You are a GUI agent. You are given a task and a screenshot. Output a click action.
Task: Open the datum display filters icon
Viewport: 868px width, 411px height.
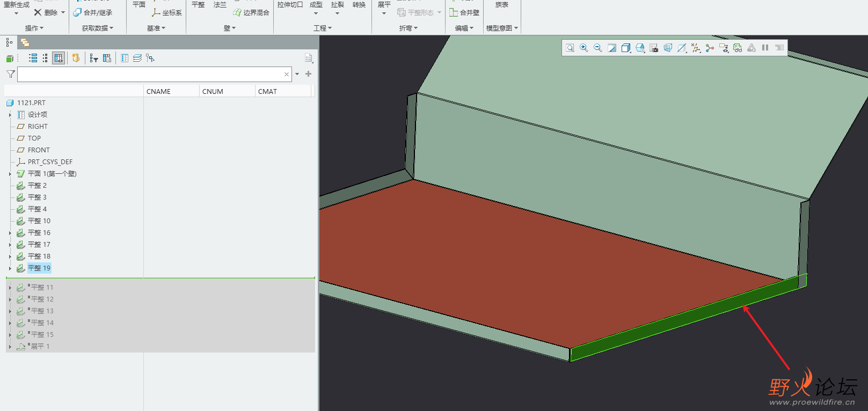coord(696,48)
